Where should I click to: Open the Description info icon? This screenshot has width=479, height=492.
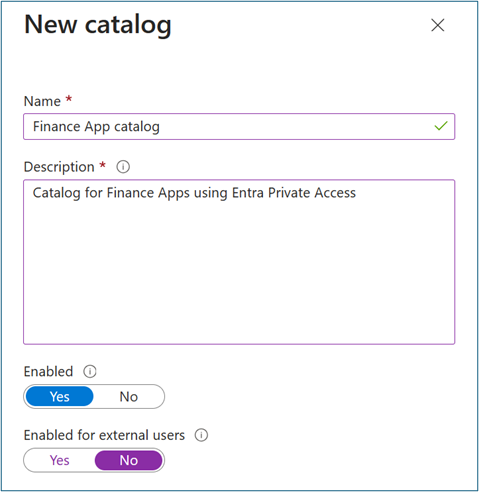(123, 167)
